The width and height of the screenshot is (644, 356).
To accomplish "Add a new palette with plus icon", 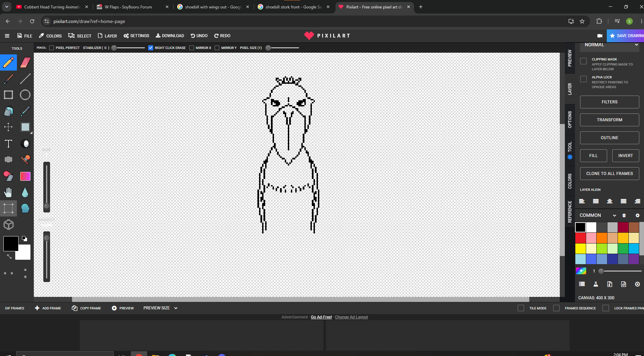I will 638,215.
